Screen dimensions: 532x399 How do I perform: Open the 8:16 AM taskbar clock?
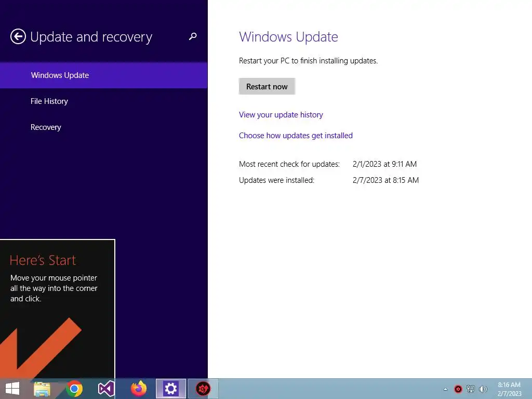point(509,389)
